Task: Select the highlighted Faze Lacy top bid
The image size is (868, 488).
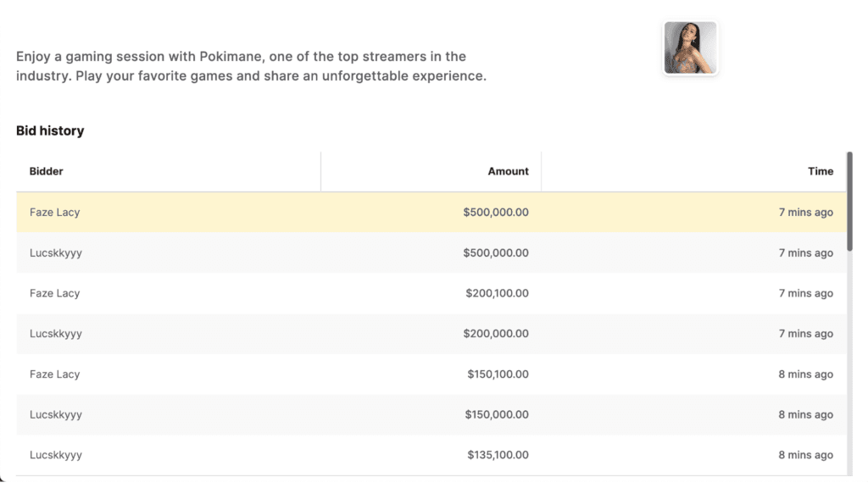Action: [55, 213]
